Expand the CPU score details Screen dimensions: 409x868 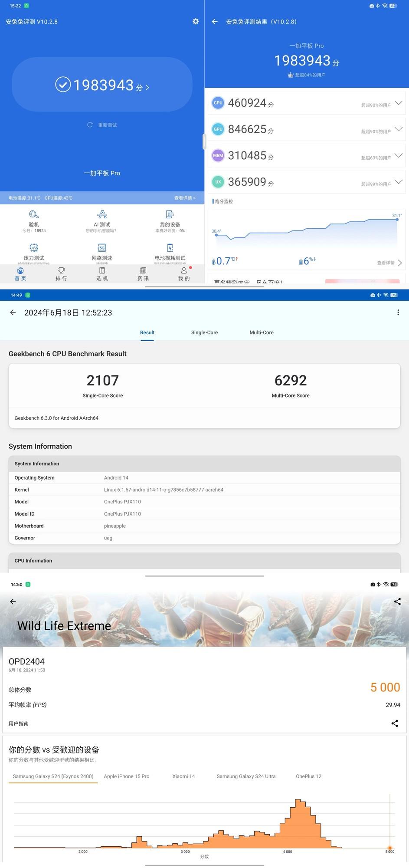(399, 103)
